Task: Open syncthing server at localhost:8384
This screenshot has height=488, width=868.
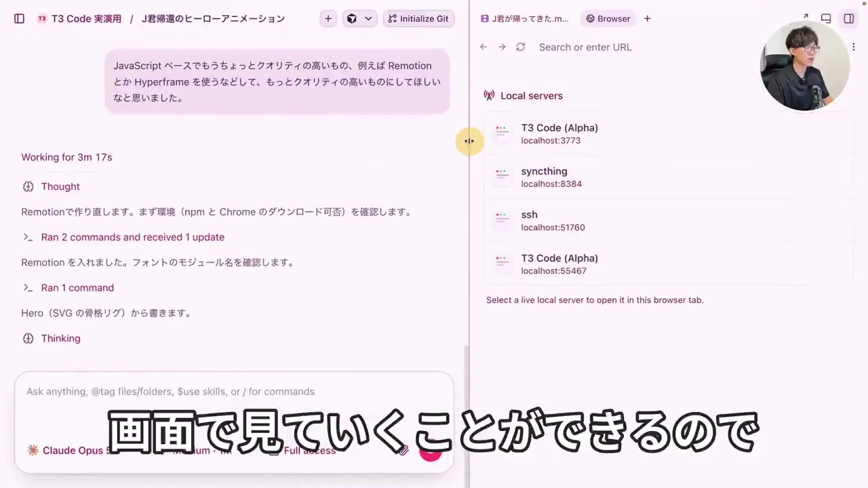Action: coord(668,177)
